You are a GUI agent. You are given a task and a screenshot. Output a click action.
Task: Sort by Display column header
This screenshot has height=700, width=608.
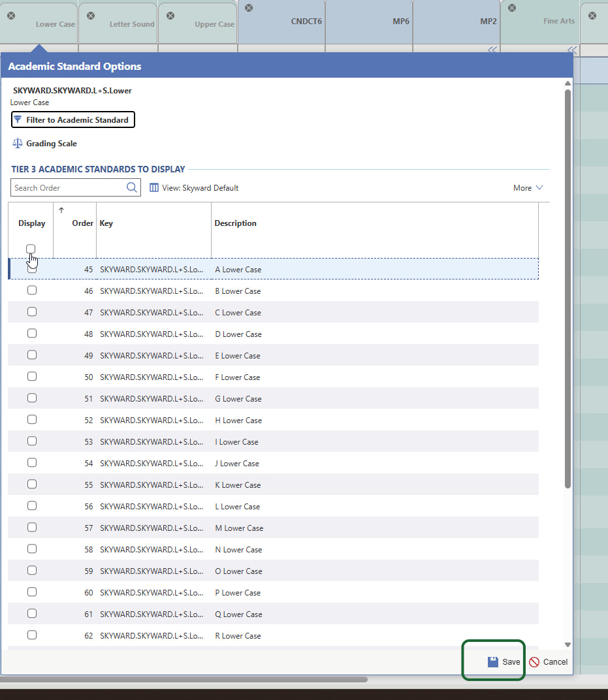(32, 223)
